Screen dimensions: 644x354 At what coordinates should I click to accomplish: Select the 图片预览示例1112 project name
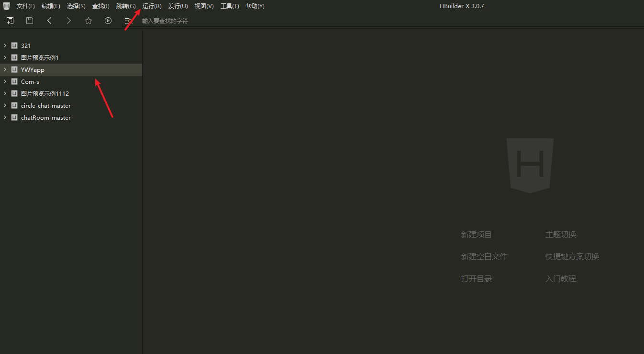pos(45,93)
